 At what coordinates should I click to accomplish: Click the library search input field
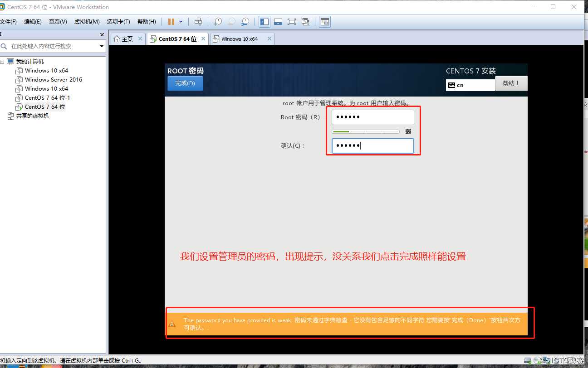54,46
